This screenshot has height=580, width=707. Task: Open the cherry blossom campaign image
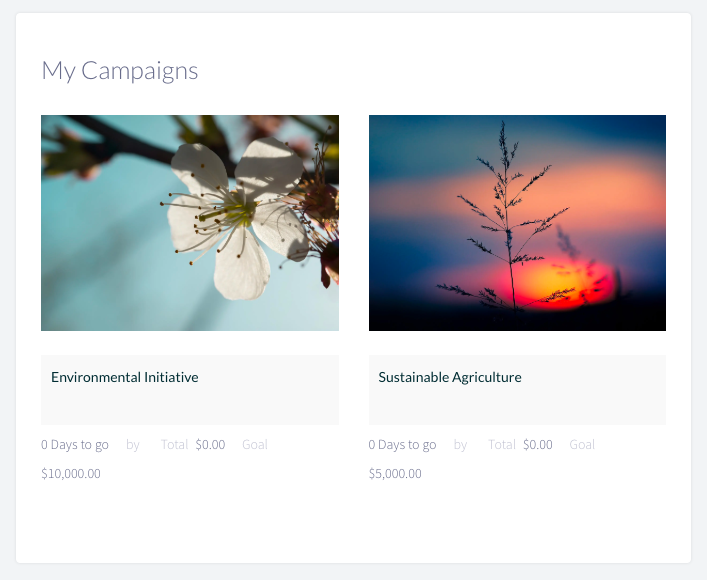click(x=190, y=223)
